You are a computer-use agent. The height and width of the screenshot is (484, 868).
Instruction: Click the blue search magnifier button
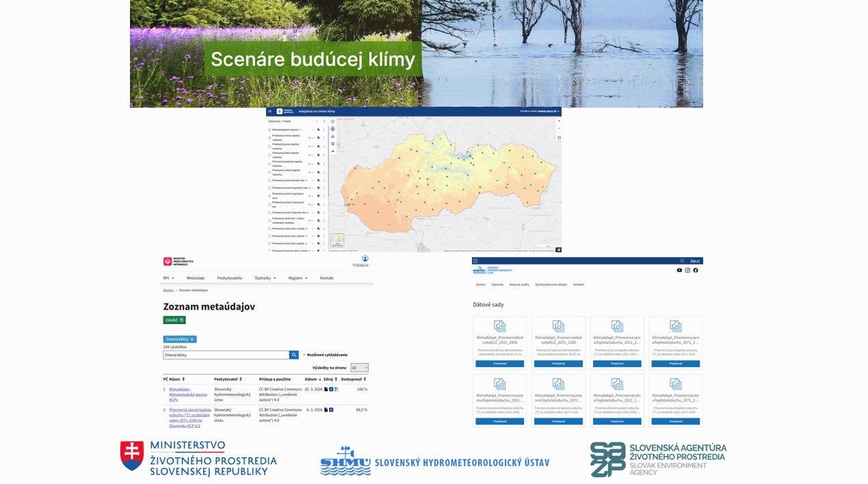point(294,355)
